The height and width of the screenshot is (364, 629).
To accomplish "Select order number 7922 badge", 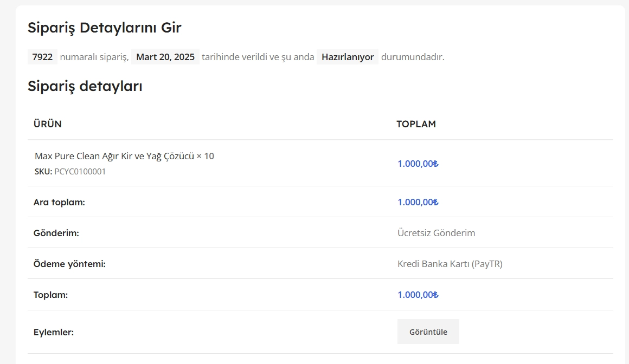I will tap(42, 57).
